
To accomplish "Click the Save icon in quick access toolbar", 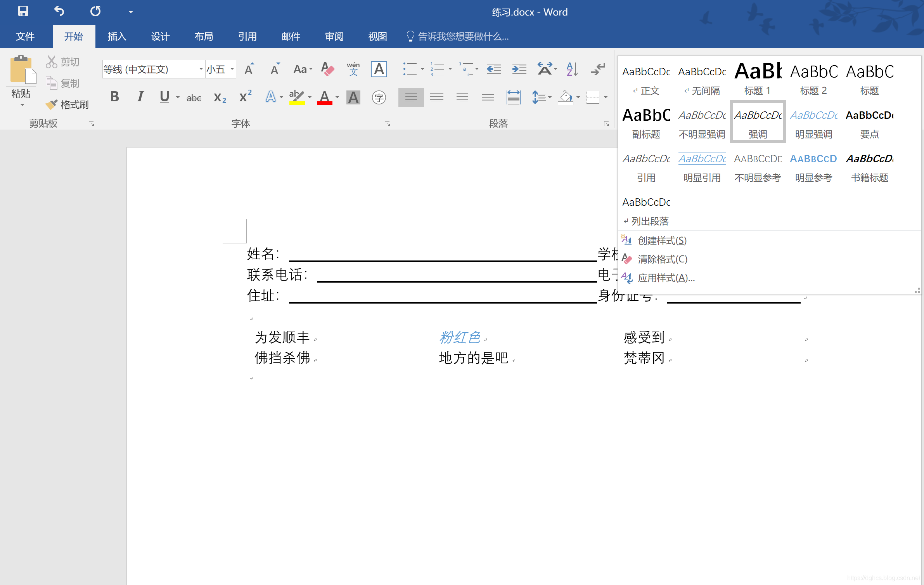I will click(x=23, y=11).
